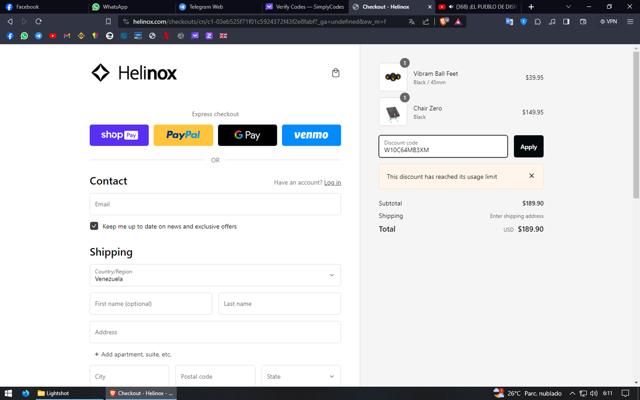Expand the tab search chevron

click(x=568, y=7)
